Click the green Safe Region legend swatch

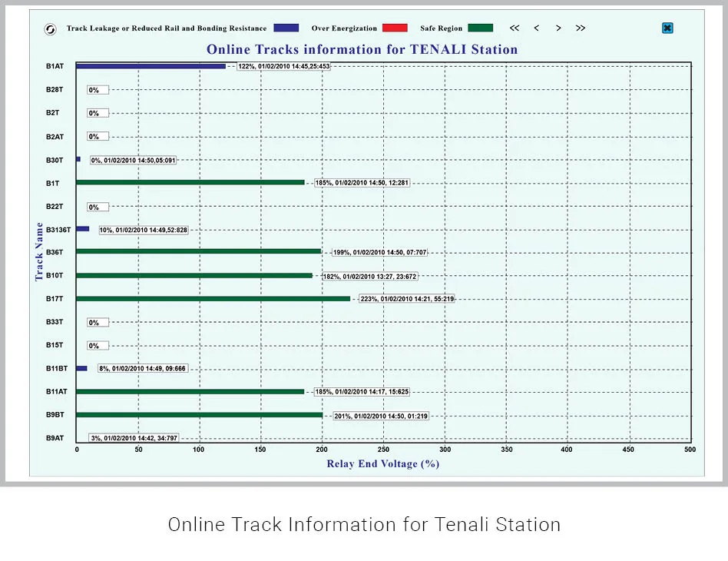pyautogui.click(x=481, y=28)
